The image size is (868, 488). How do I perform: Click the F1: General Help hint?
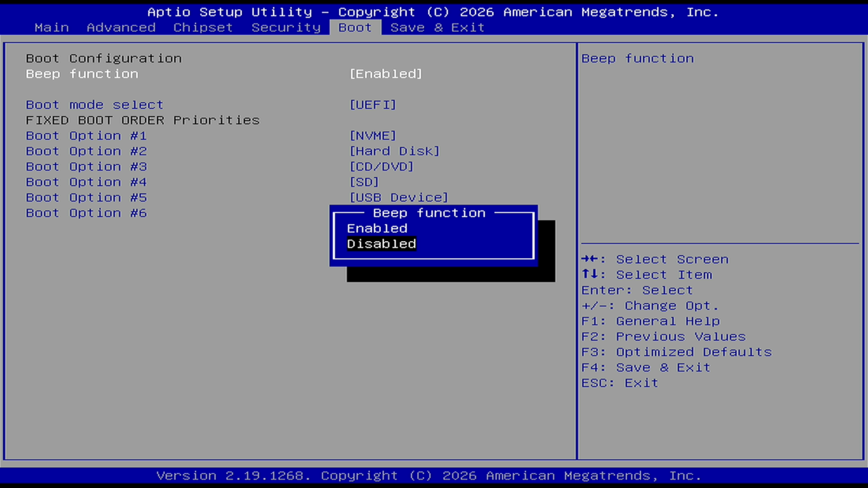click(x=650, y=321)
